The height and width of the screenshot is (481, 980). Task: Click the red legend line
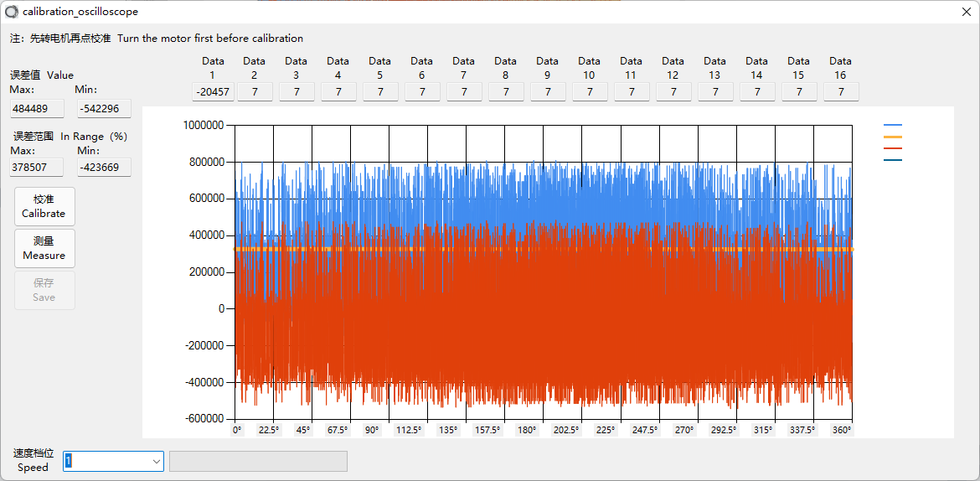[x=893, y=148]
